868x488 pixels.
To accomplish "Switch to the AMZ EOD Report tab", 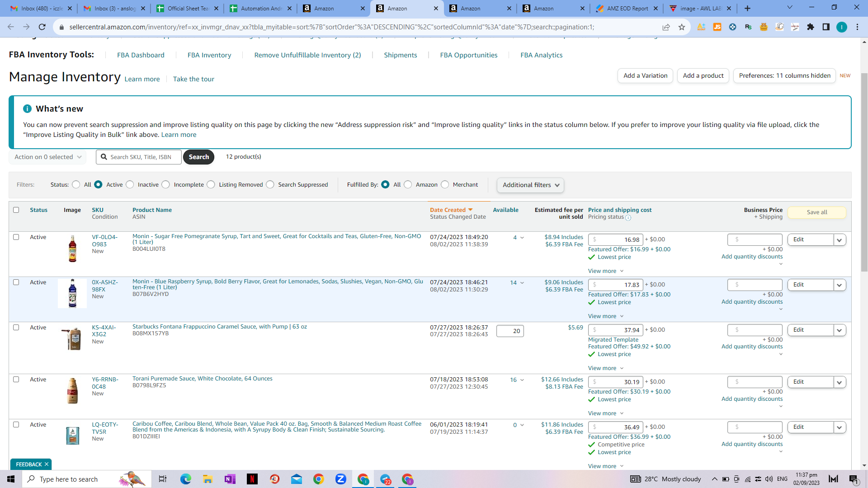I will tap(627, 8).
